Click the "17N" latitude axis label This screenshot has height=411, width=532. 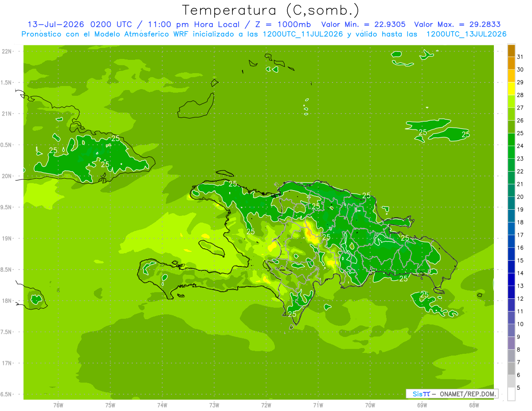point(7,363)
